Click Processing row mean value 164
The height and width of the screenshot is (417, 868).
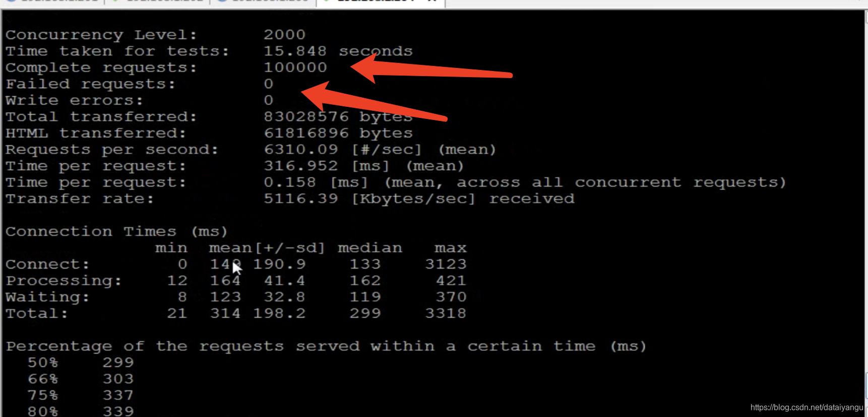(x=225, y=281)
